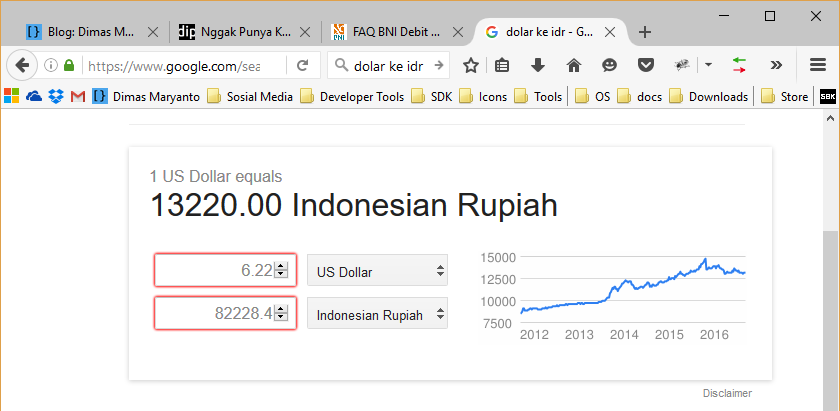Screen dimensions: 840x411
Task: Open the Disclaimer link
Action: [x=727, y=393]
